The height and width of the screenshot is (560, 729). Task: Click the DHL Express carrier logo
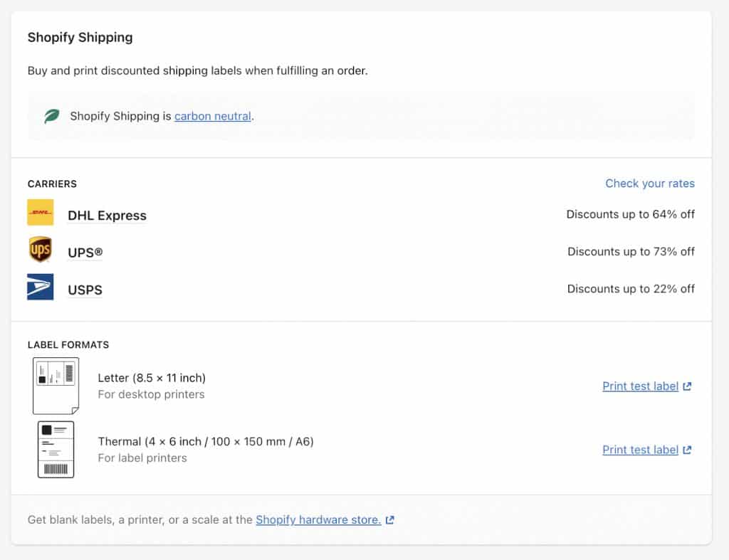(41, 212)
